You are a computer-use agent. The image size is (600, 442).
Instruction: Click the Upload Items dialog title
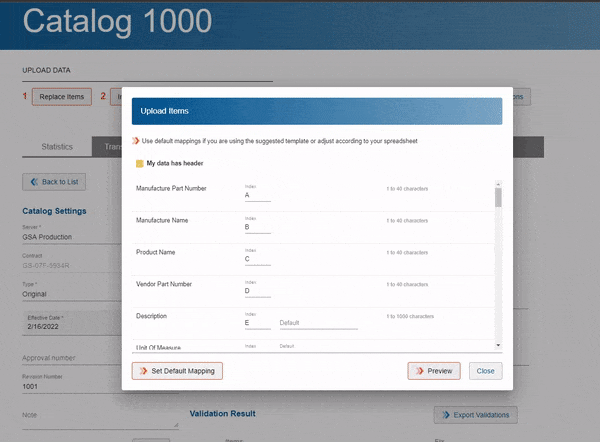164,111
